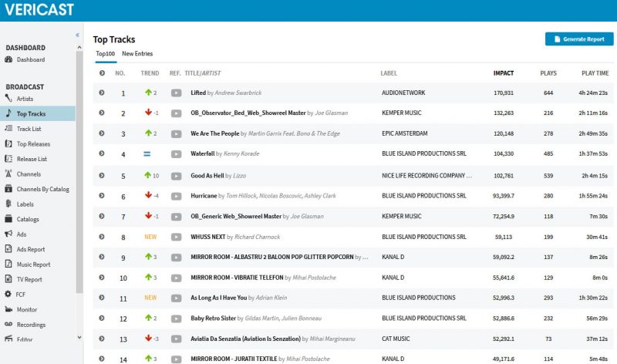Click the Ads megaphone icon
Viewport: 617px width, 364px height.
8,234
